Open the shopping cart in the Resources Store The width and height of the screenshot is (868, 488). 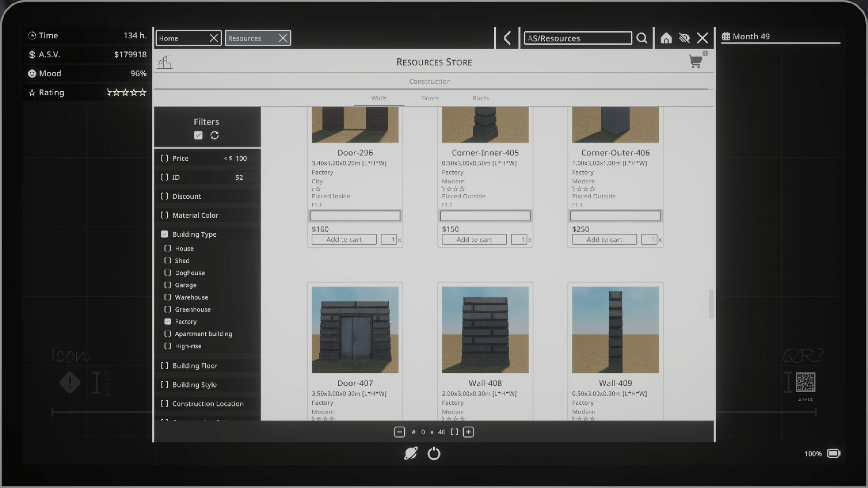pos(696,61)
